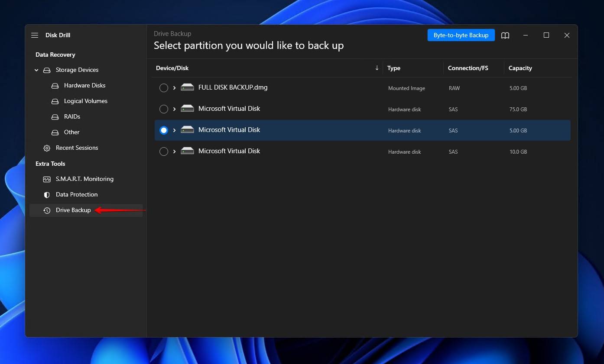Click the FULL DISK BACKUP.dmg name
604x364 pixels.
pos(233,87)
